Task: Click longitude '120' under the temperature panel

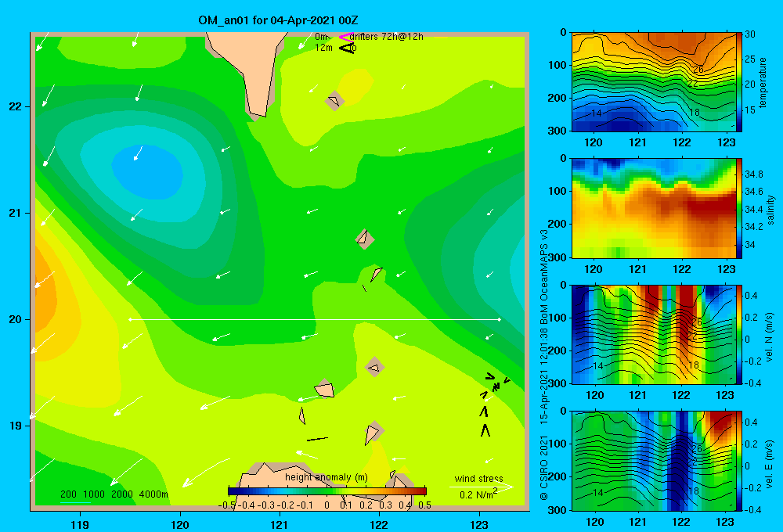Action: (x=594, y=142)
